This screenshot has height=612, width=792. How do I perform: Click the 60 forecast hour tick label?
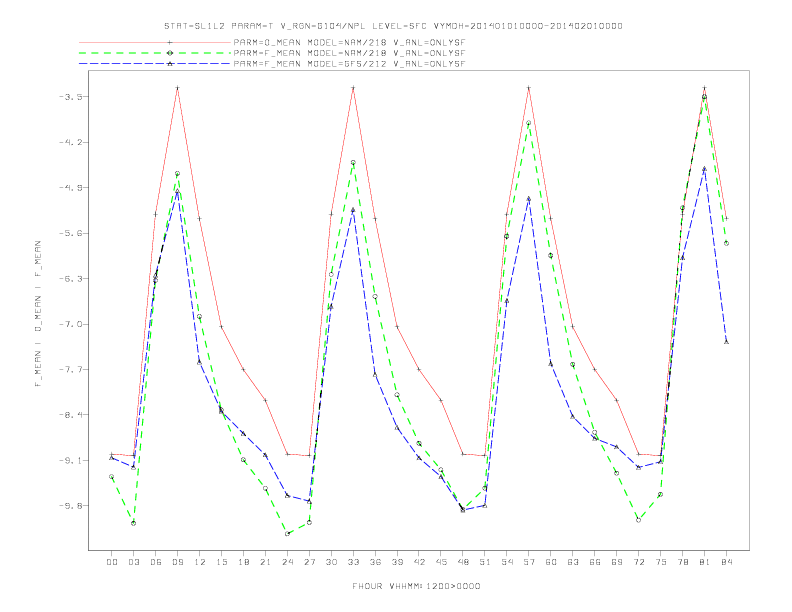coord(551,562)
